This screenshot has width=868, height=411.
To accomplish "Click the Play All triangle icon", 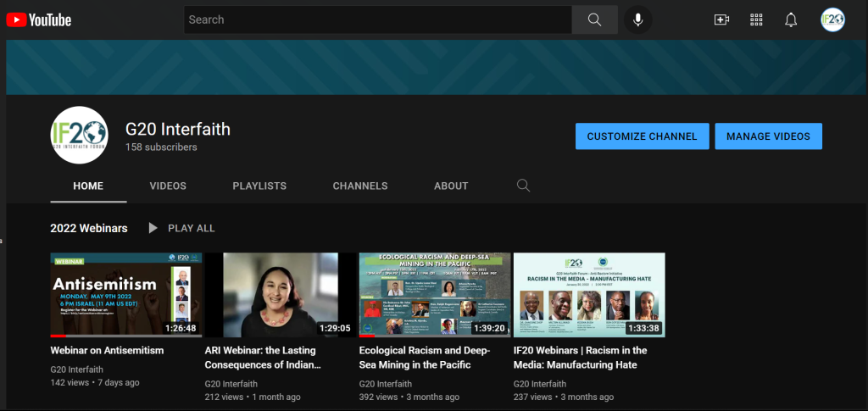I will click(x=153, y=228).
